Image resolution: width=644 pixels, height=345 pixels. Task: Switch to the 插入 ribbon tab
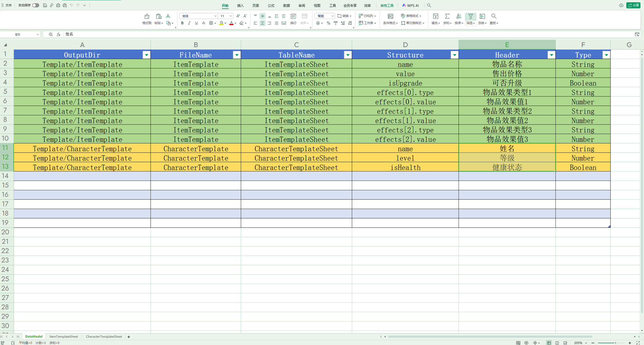pos(240,5)
